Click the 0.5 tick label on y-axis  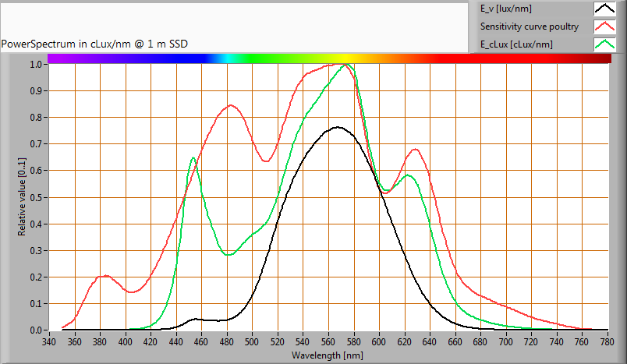click(36, 197)
